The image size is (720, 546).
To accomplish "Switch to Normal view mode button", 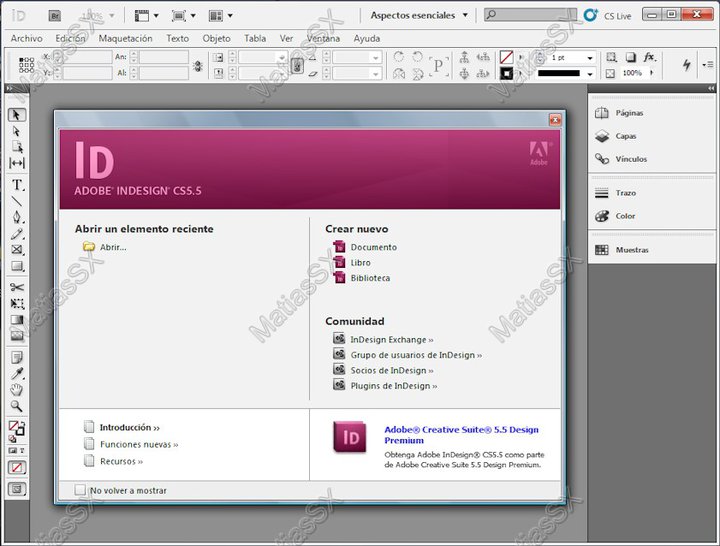I will pyautogui.click(x=17, y=489).
